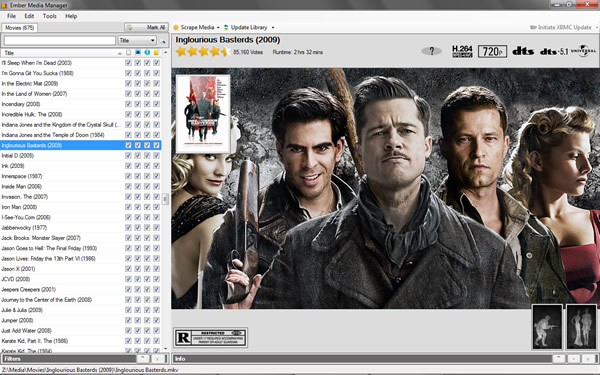Image resolution: width=600 pixels, height=375 pixels.
Task: Click the info column header icon
Action: click(x=147, y=52)
